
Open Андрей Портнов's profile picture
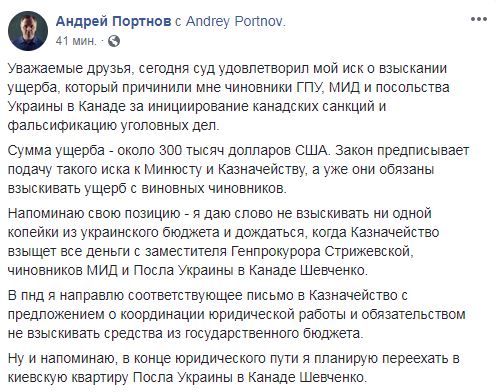pyautogui.click(x=28, y=31)
